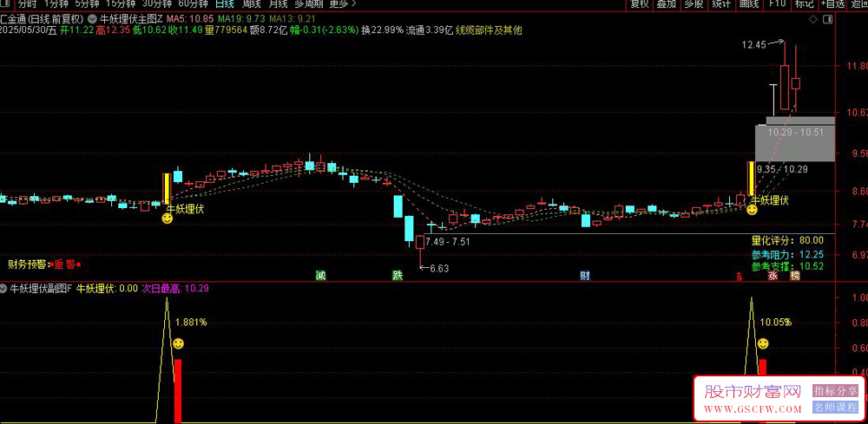Image resolution: width=868 pixels, height=424 pixels.
Task: Open the 指标分享 link
Action: click(835, 391)
